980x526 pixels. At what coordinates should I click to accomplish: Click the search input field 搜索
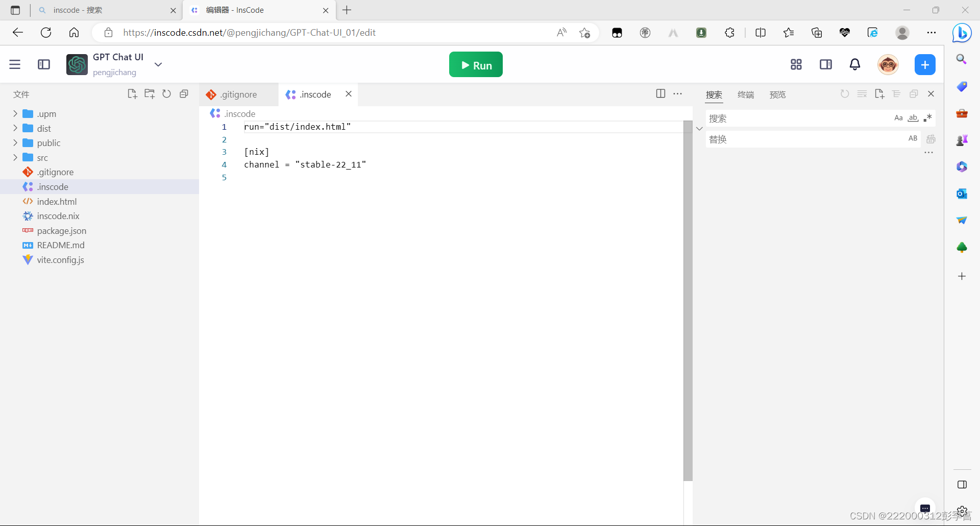pos(799,118)
